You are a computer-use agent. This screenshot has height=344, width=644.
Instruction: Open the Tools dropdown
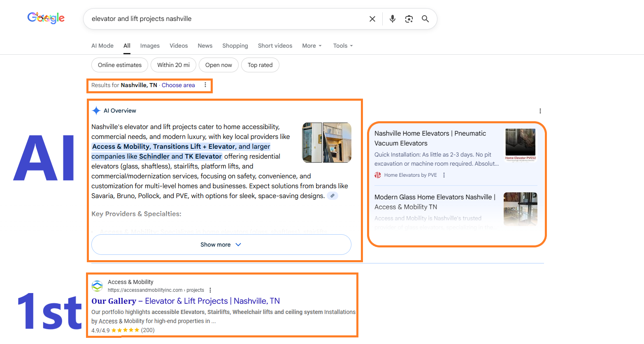343,46
